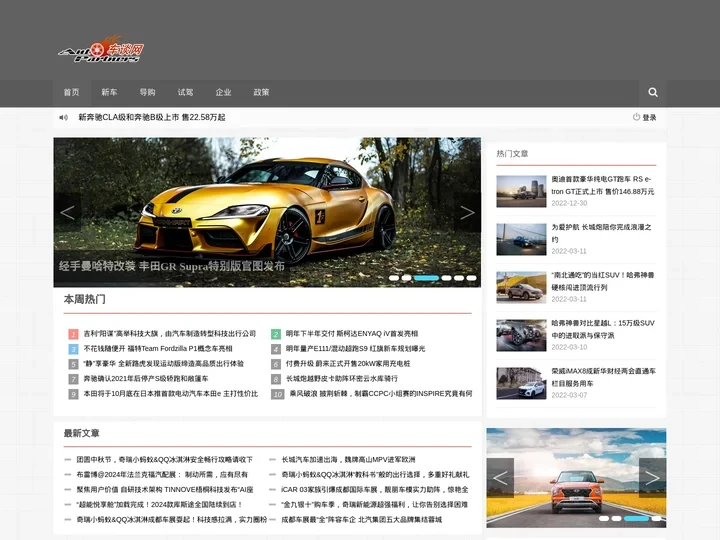Open sidebar title 荣威iMAX8成新华财经

[x=604, y=377]
